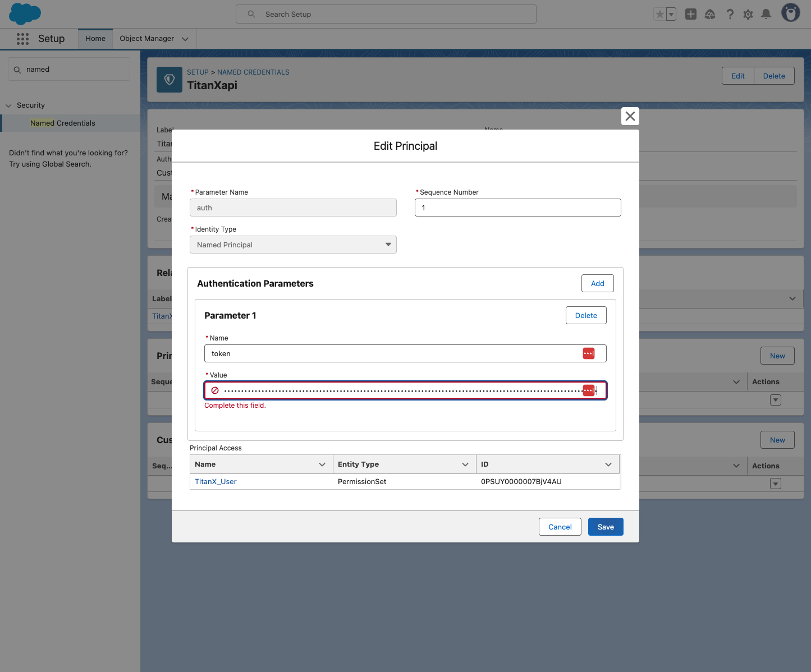Click the masked Value field

pos(405,390)
